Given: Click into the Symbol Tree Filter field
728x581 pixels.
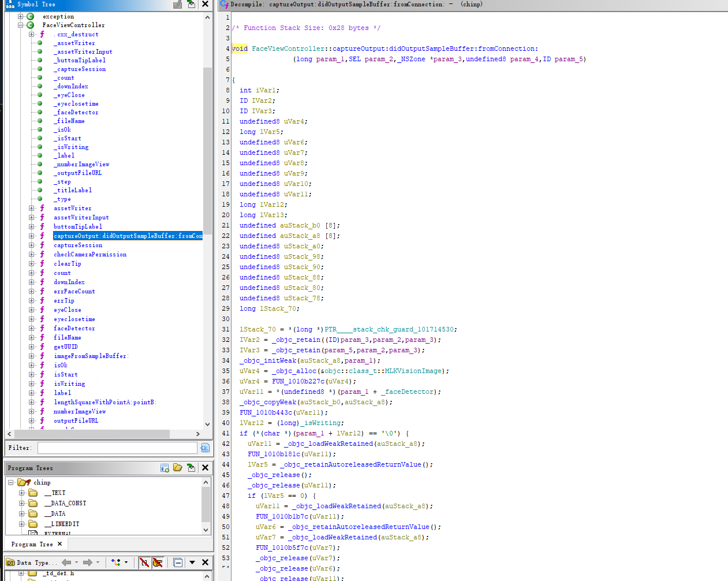Looking at the screenshot, I should [117, 448].
